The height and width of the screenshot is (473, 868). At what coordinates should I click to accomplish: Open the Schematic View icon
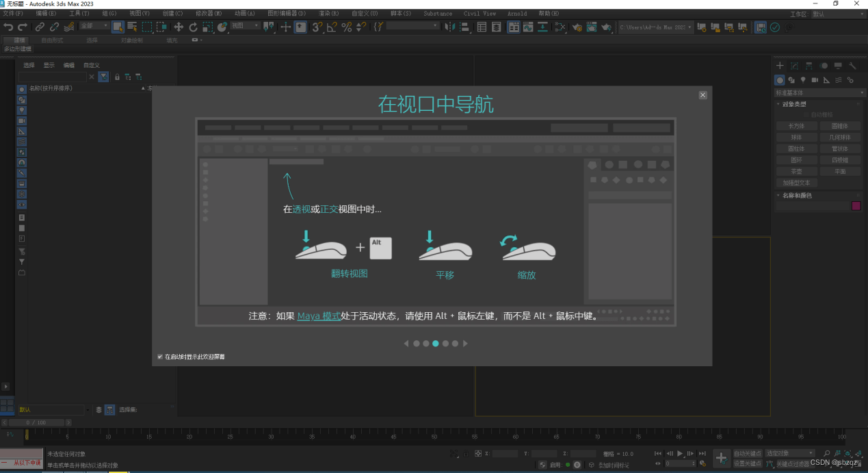[x=542, y=27]
